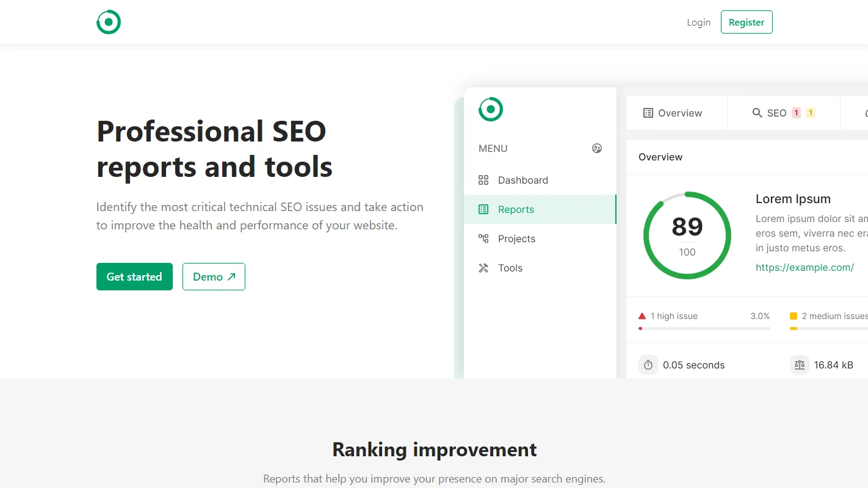Click the logo atop the dashboard sidebar
The image size is (868, 488).
490,109
